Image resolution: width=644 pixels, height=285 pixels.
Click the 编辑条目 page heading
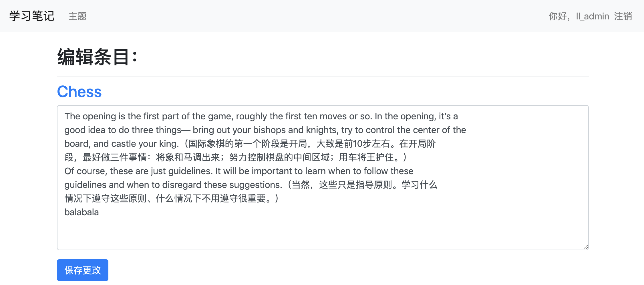pyautogui.click(x=97, y=57)
